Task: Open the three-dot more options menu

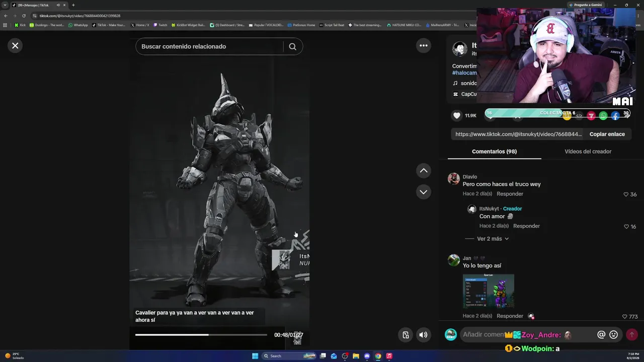Action: pyautogui.click(x=424, y=46)
